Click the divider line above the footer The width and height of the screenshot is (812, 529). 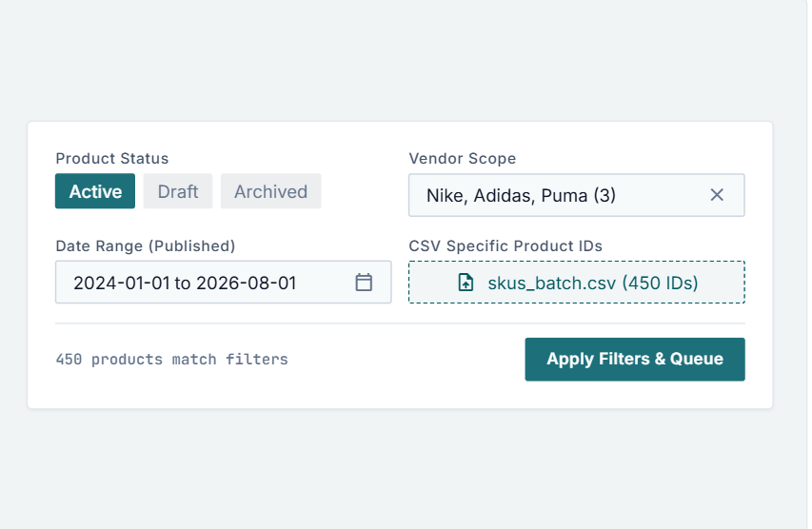click(401, 323)
